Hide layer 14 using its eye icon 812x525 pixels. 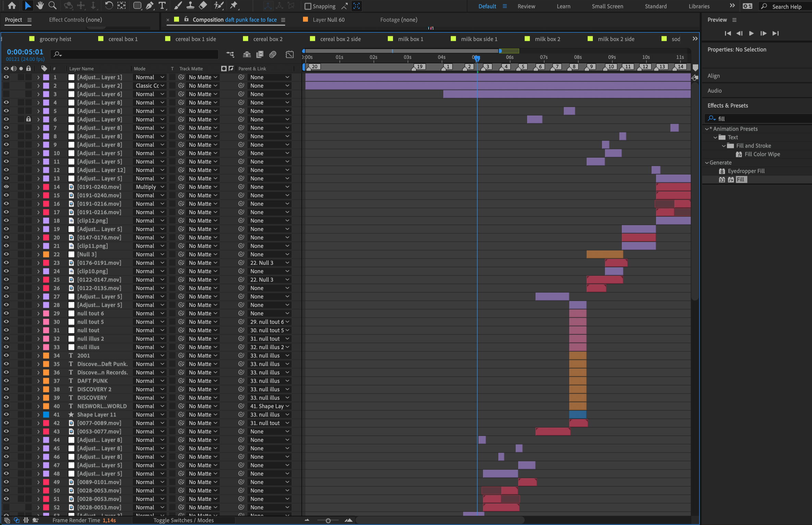coord(6,187)
